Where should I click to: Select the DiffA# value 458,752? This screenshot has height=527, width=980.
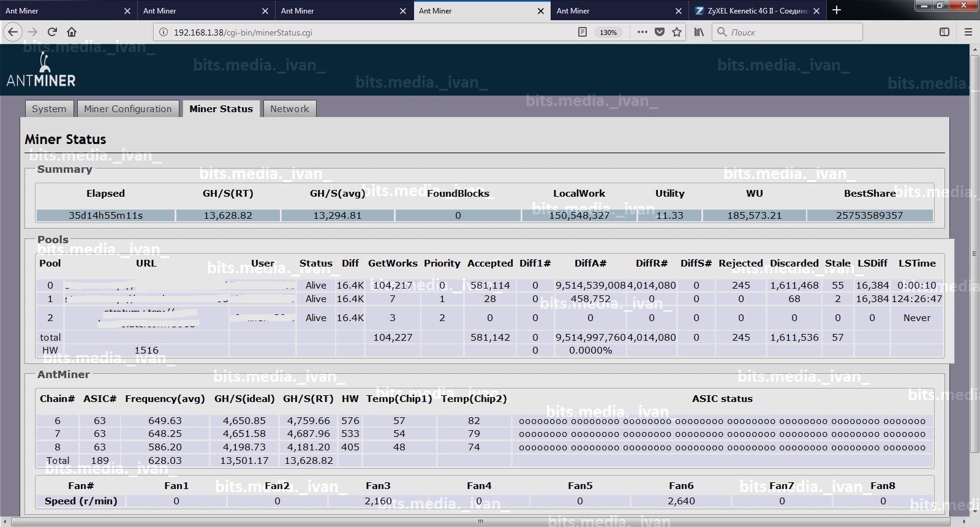(x=590, y=298)
